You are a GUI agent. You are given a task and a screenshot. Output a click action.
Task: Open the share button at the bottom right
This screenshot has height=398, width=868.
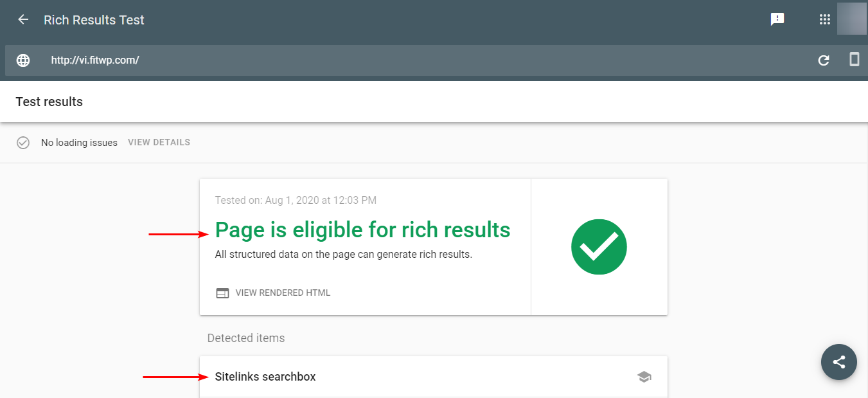pos(839,362)
